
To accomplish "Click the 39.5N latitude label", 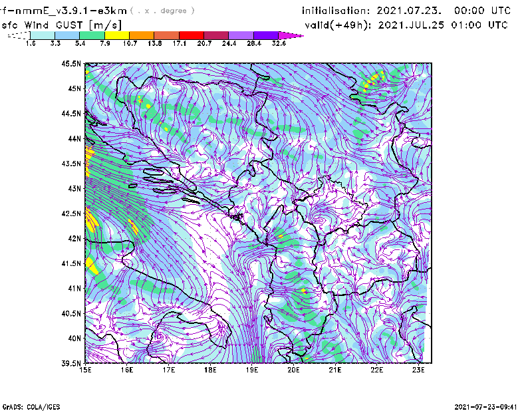I will point(71,364).
